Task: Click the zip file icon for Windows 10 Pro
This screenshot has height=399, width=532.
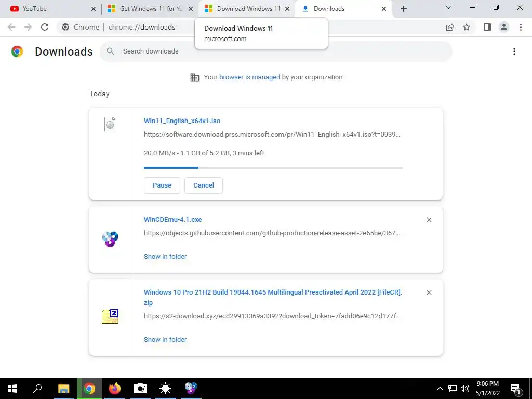Action: click(x=110, y=316)
